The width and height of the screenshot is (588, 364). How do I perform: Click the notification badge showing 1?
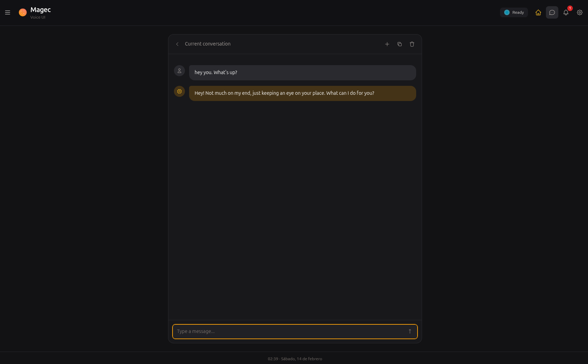(570, 8)
